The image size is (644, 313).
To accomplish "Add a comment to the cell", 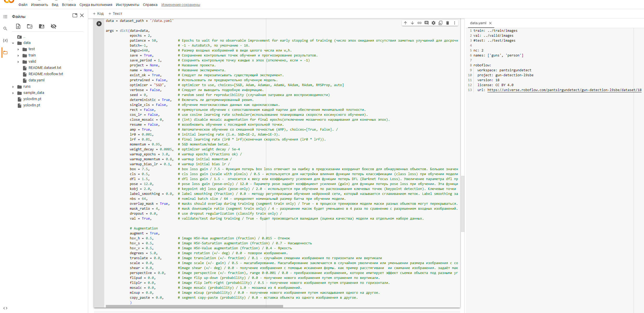I will pyautogui.click(x=426, y=23).
